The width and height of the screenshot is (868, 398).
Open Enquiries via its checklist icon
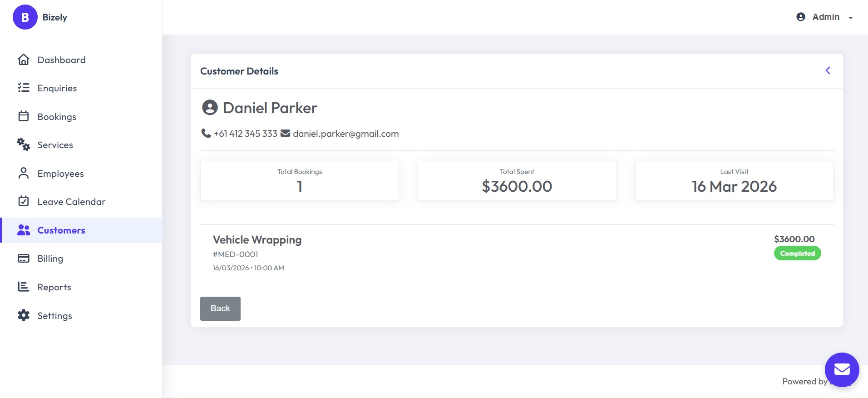(x=24, y=88)
